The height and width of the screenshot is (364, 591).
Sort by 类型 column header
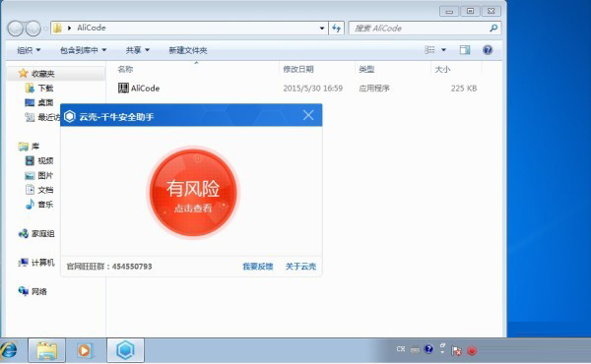tap(366, 69)
